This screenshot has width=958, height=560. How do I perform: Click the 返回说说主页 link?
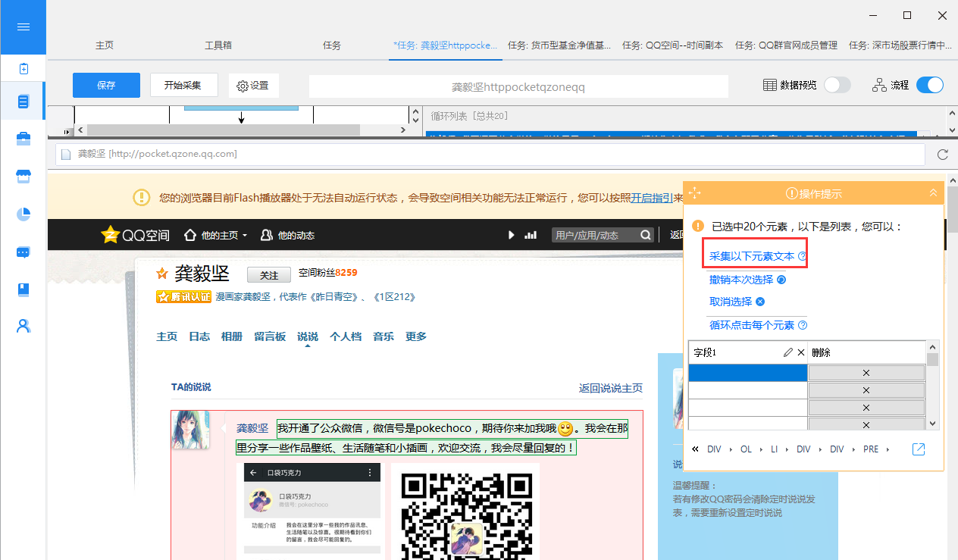(x=611, y=388)
